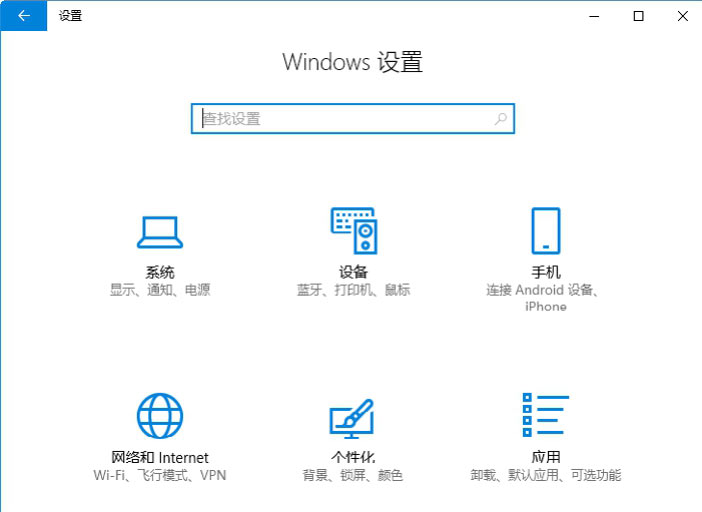Viewport: 702px width, 512px height.
Task: Open the 设备 keyboard and speaker icon
Action: [354, 231]
